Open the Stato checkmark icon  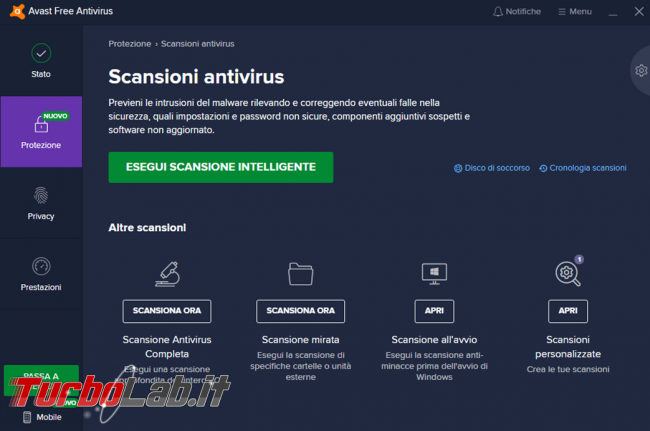41,53
